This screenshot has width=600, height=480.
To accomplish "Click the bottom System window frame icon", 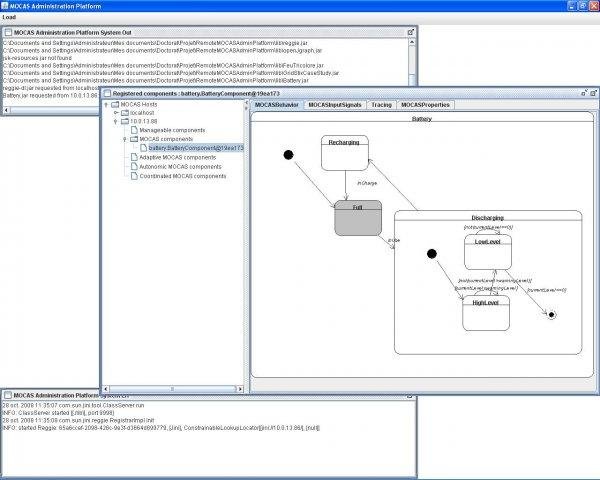I will click(8, 395).
